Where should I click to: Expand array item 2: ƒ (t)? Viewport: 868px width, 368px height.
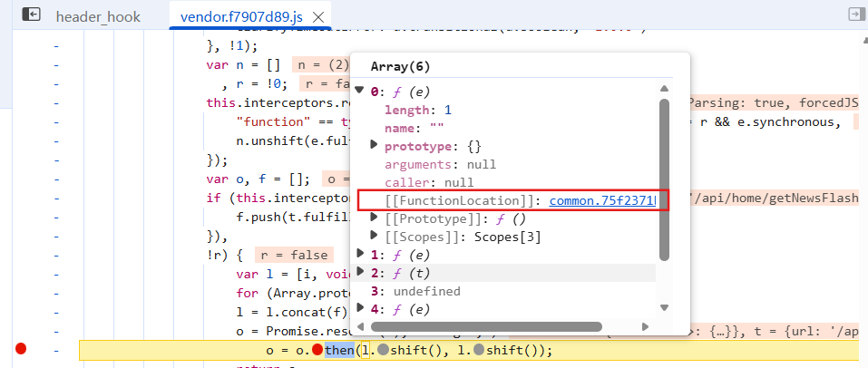(360, 272)
